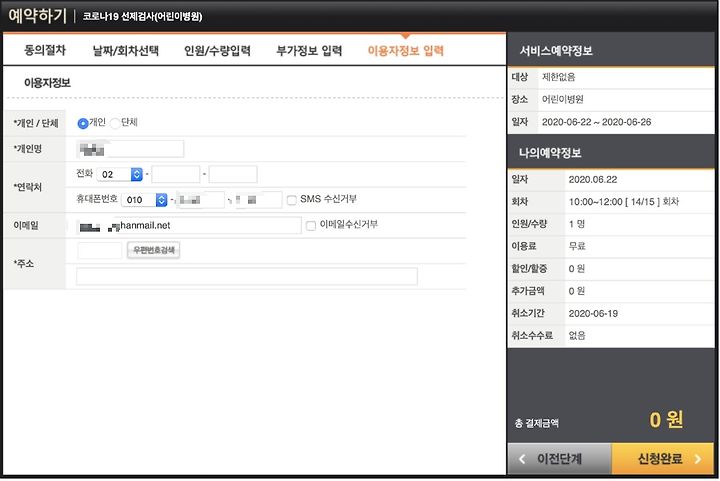
Task: Click the 일자 value 2020.06.22
Action: (593, 179)
